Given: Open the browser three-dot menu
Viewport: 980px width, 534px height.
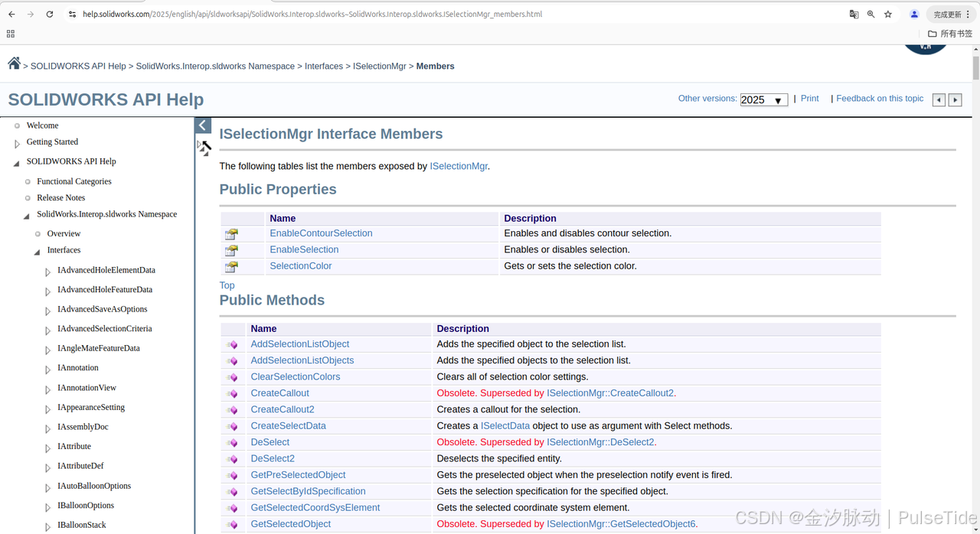Looking at the screenshot, I should point(969,14).
